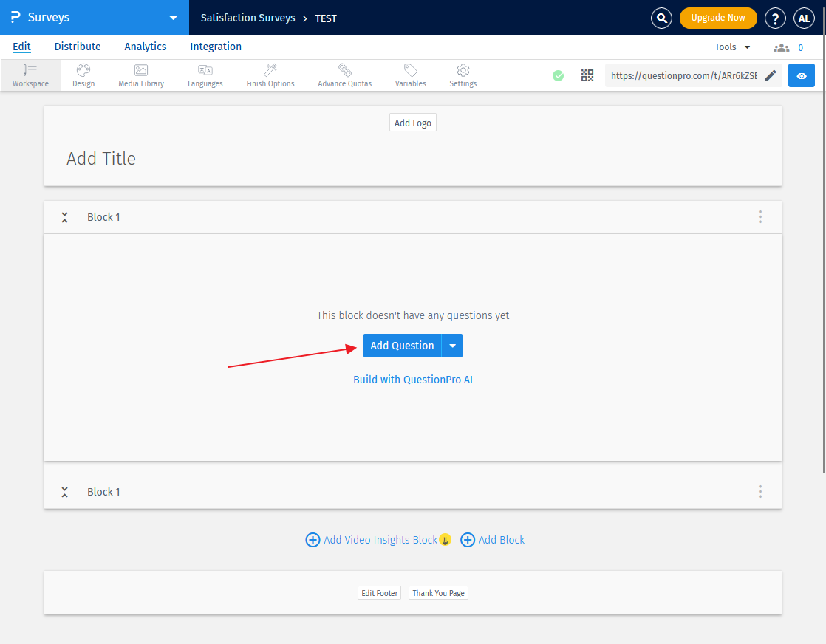Open the Surveys product dropdown

[x=173, y=18]
